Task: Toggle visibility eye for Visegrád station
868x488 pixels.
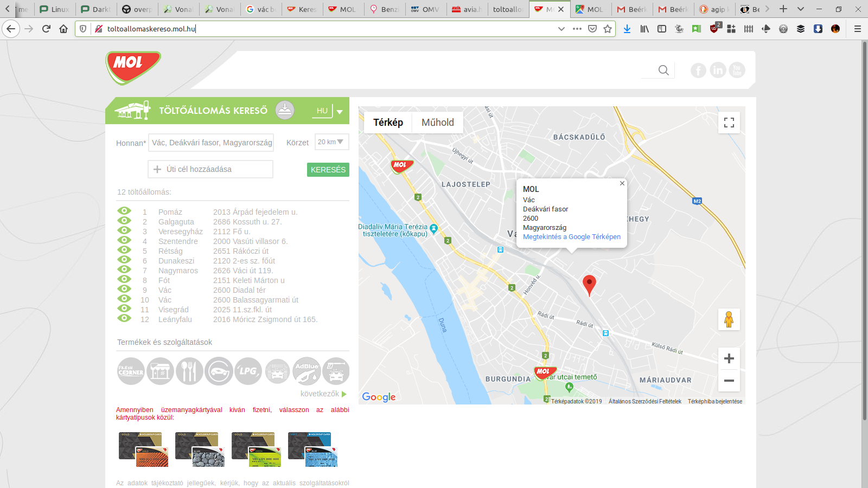Action: (124, 309)
